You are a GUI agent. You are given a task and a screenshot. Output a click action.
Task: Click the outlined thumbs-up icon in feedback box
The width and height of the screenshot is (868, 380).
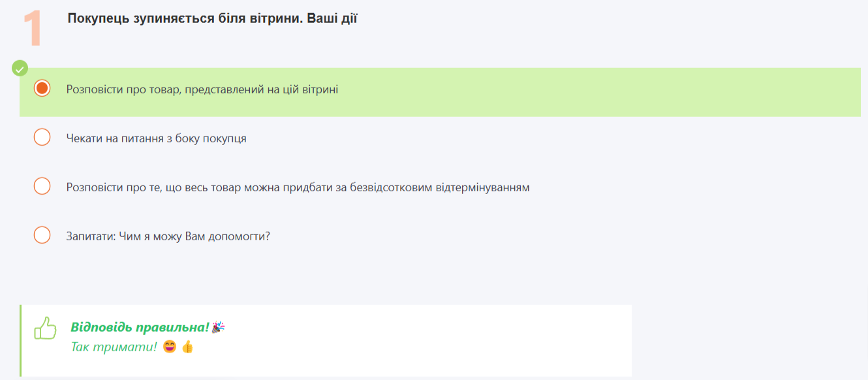tap(45, 328)
